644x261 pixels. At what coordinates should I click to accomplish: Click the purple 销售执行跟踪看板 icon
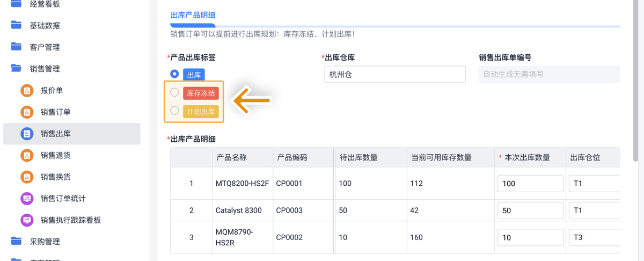coord(27,220)
